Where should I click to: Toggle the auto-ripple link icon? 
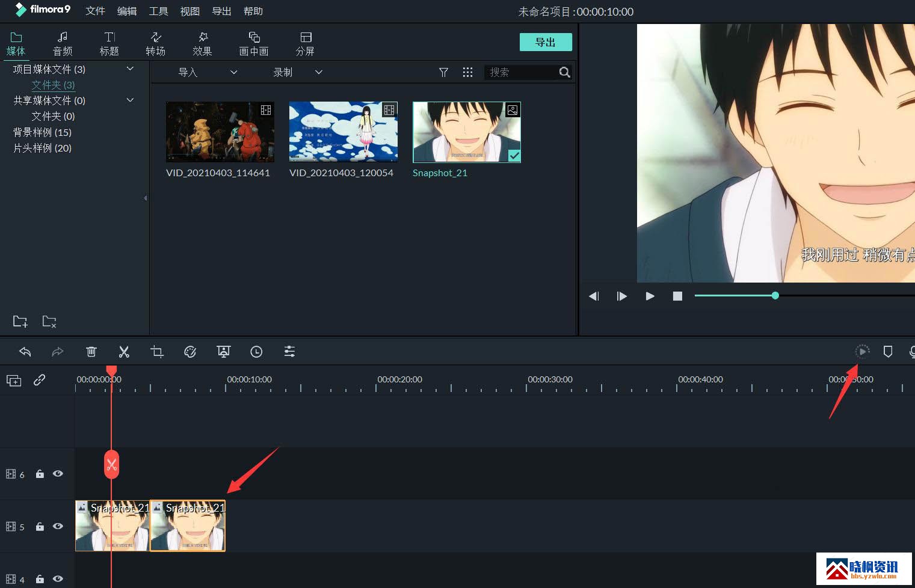39,380
